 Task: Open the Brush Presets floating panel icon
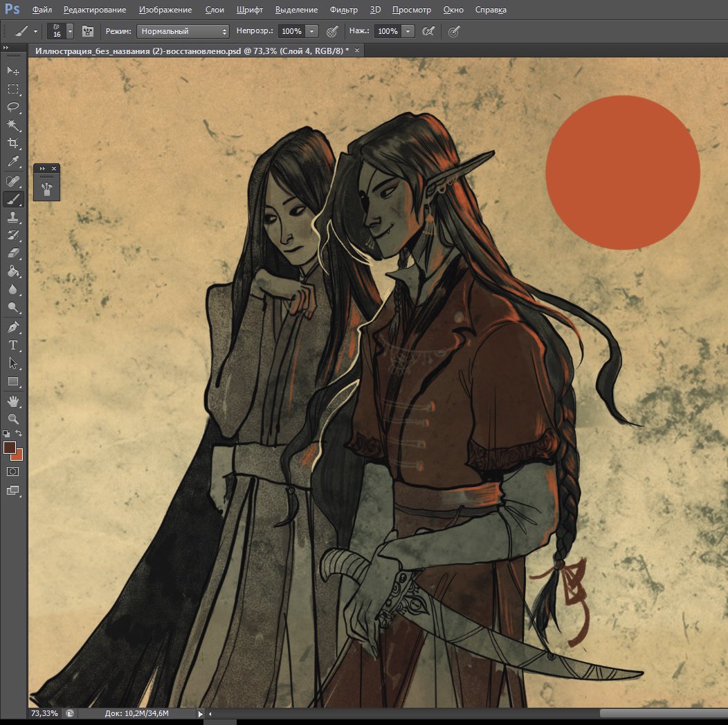[46, 189]
